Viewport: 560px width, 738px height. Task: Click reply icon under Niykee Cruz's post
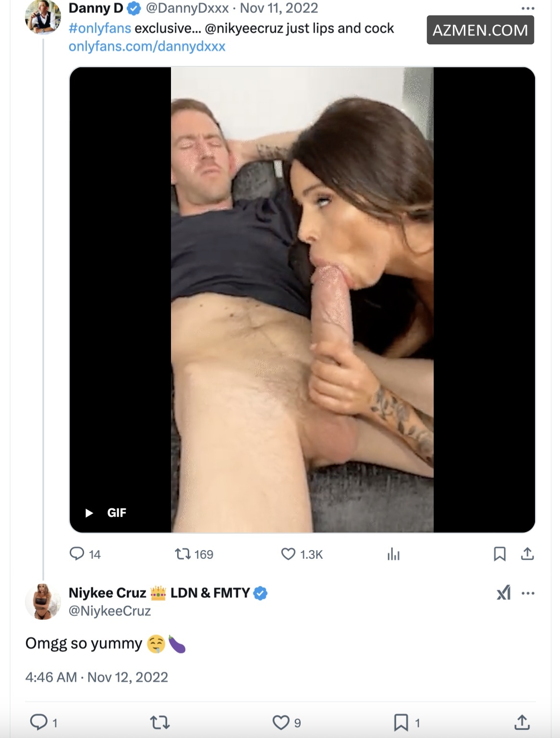38,722
